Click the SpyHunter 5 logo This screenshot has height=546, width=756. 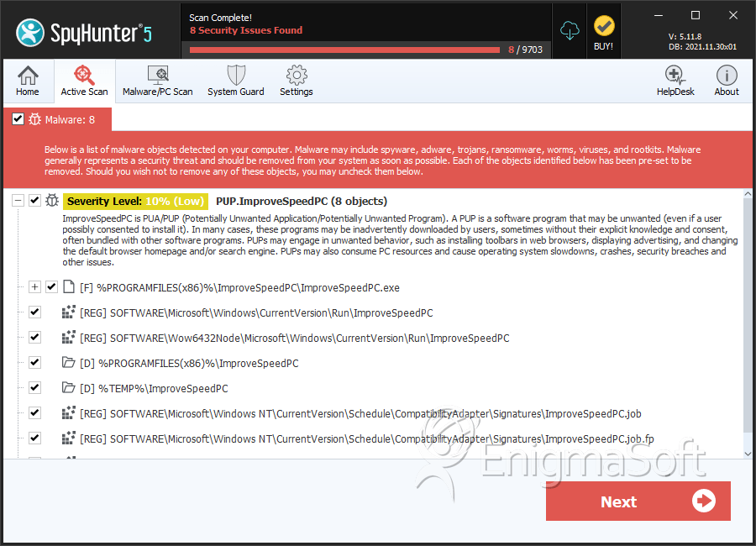tap(84, 33)
